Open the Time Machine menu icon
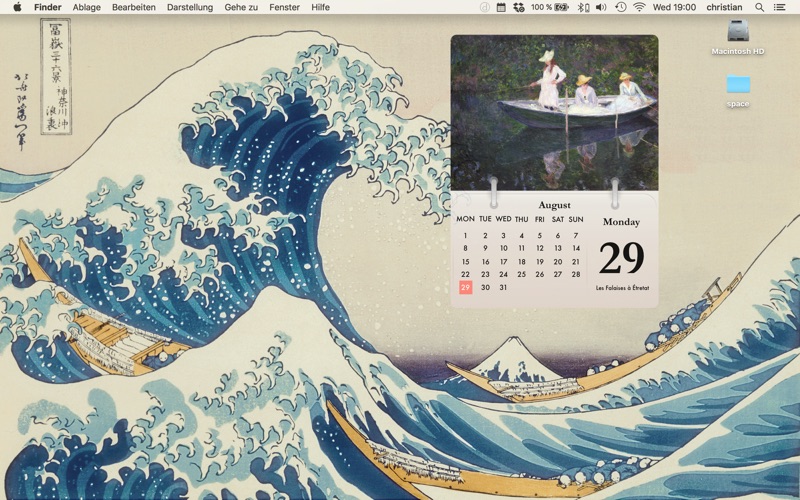This screenshot has width=800, height=500. point(620,7)
